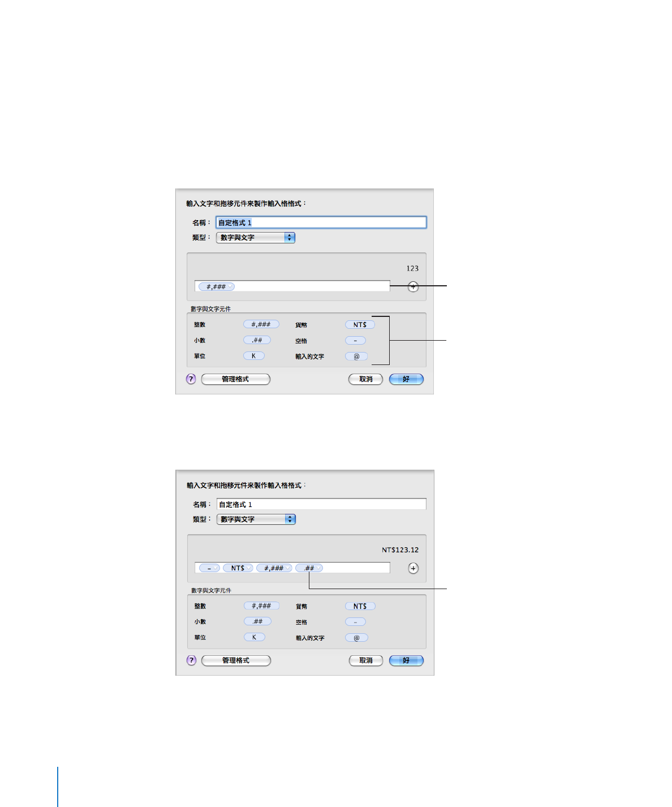Click the 名稱 field in upper dialog
The height and width of the screenshot is (807, 672).
[321, 222]
